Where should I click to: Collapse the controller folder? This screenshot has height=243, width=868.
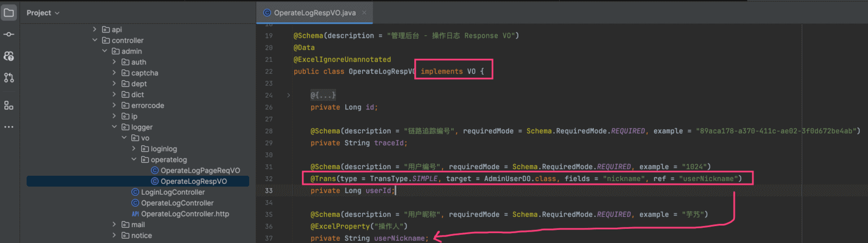pos(94,40)
